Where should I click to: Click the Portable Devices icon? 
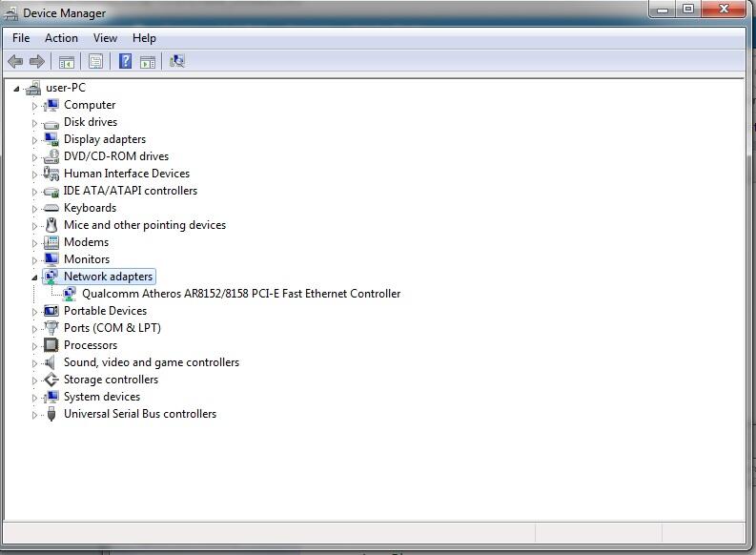click(51, 311)
